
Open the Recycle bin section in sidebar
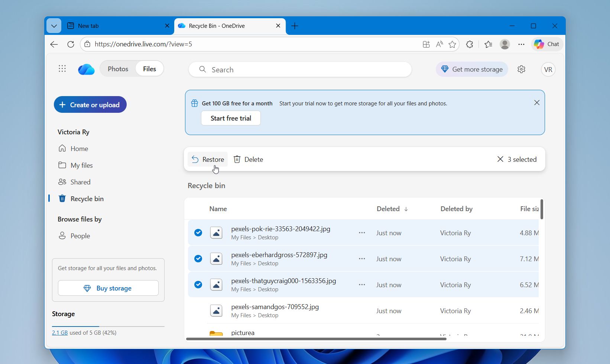pos(87,199)
